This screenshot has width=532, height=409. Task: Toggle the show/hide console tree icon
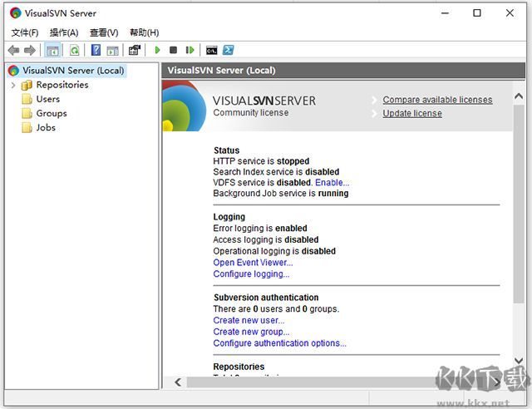point(52,51)
